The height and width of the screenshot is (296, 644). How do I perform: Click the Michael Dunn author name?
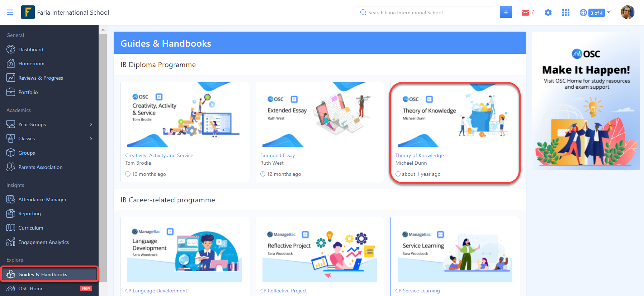pyautogui.click(x=411, y=163)
